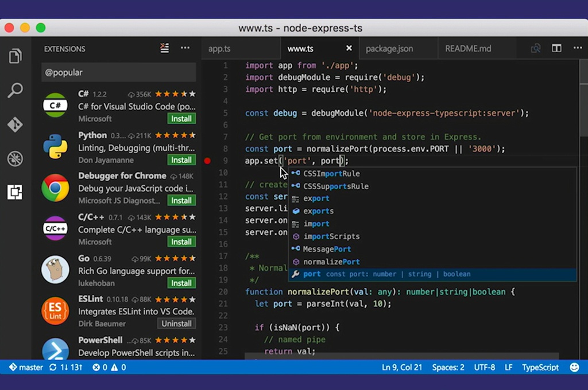588x390 pixels.
Task: Clear extensions list filter icon
Action: pos(165,48)
